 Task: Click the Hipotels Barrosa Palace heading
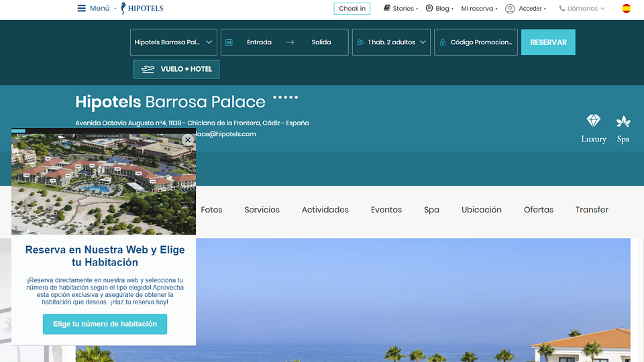[x=170, y=102]
